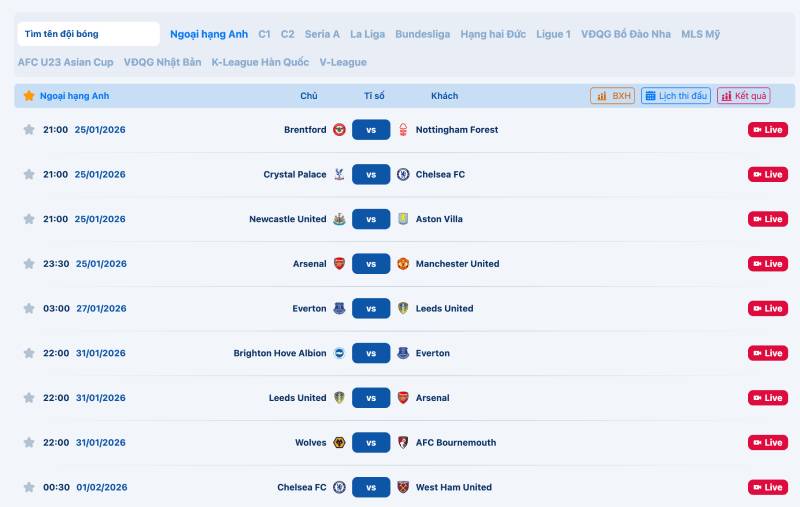Click the Brighton Hove Albion crest
The height and width of the screenshot is (507, 800).
339,353
